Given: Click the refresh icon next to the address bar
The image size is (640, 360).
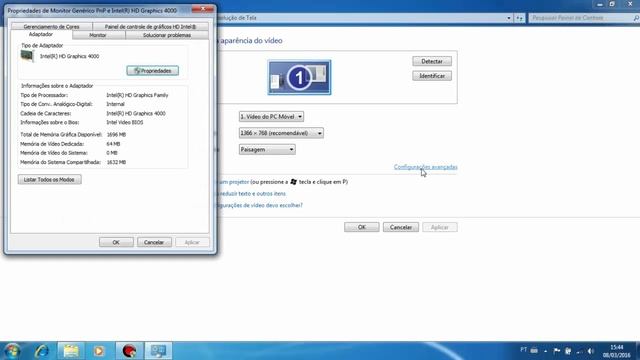Looking at the screenshot, I should (519, 18).
